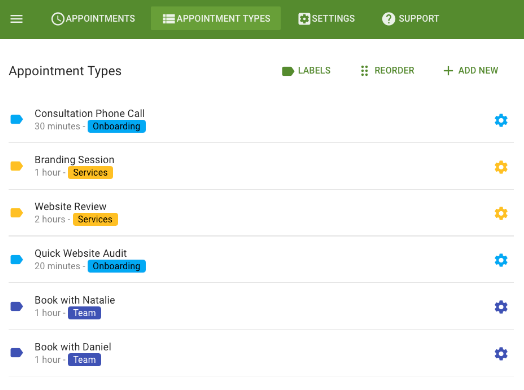524x390 pixels.
Task: Open settings gear for Quick Website Audit
Action: click(x=501, y=260)
